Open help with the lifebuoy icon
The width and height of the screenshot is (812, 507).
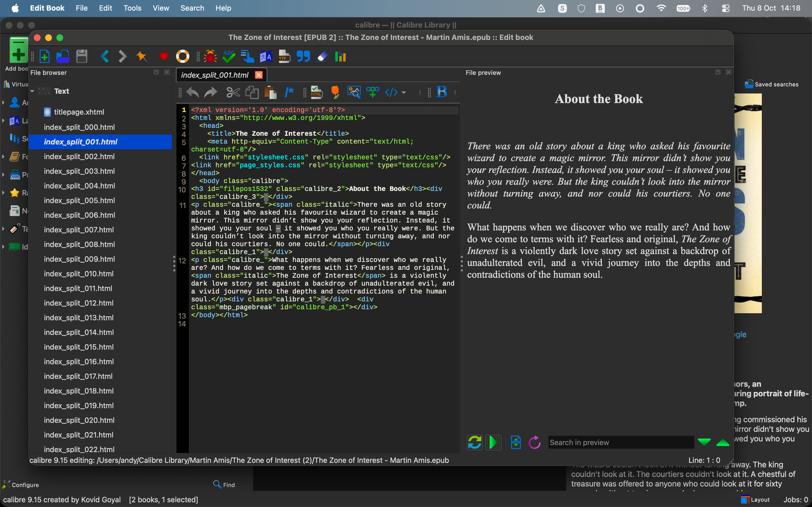pyautogui.click(x=183, y=57)
